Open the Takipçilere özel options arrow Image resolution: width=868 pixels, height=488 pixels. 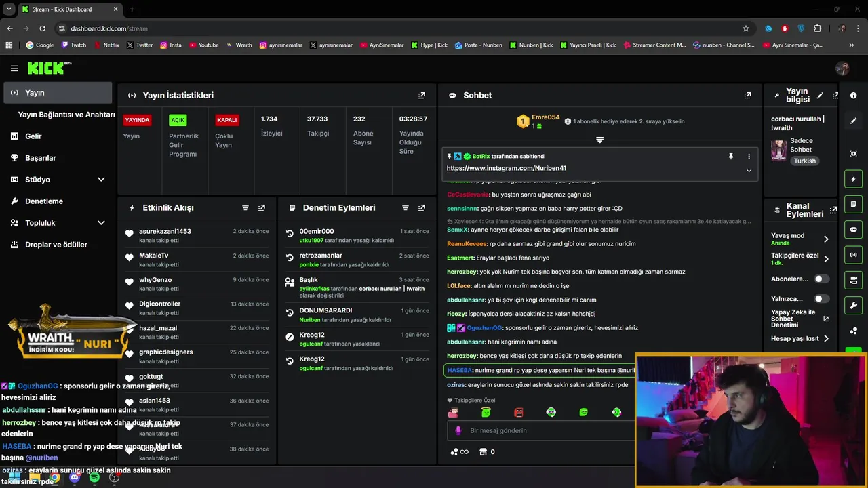pyautogui.click(x=826, y=259)
